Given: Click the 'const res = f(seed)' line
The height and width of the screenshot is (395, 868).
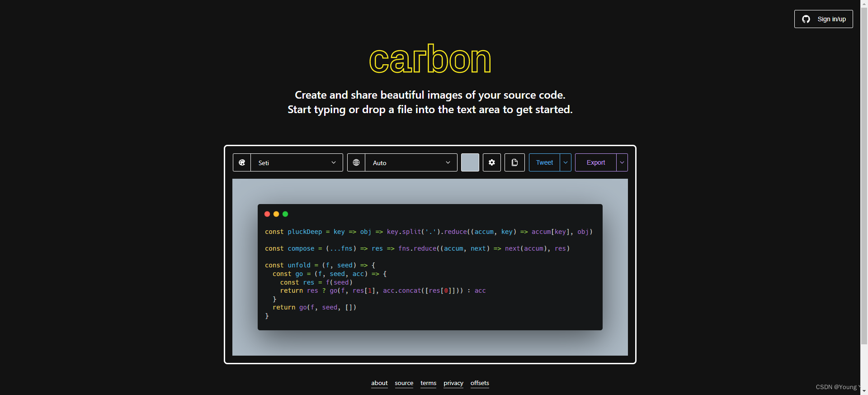Looking at the screenshot, I should point(316,282).
